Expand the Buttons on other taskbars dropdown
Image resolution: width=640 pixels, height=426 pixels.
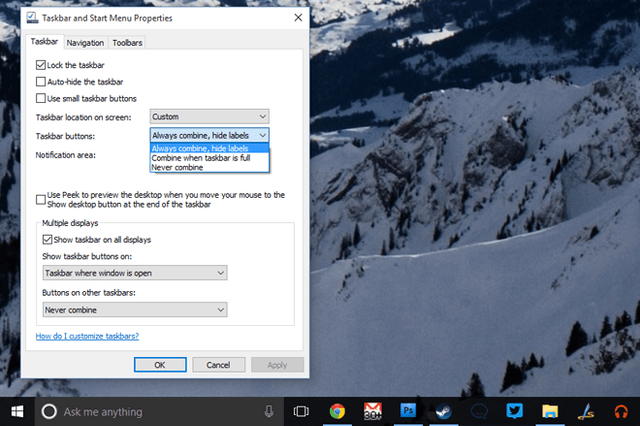[x=135, y=310]
